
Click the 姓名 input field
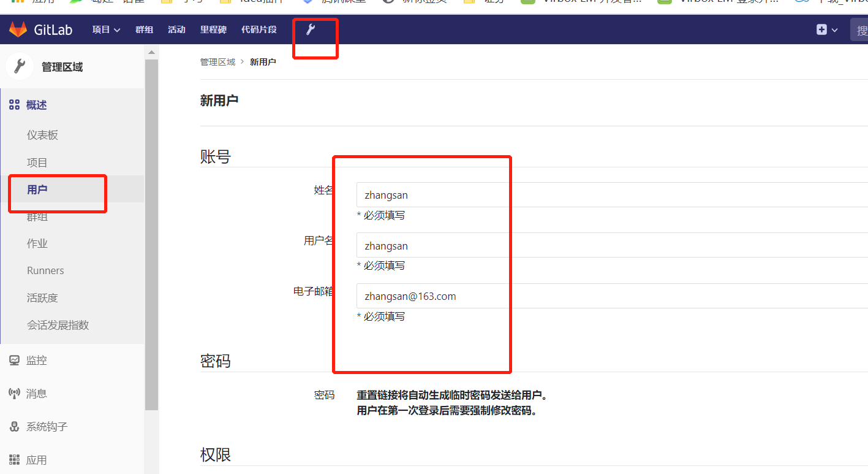pyautogui.click(x=612, y=195)
